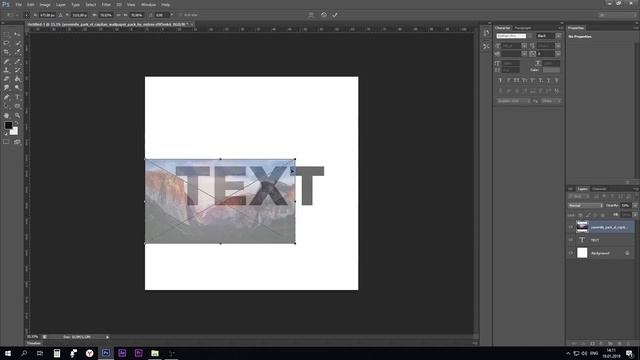The image size is (640, 360).
Task: Open the anti-aliasing method dropdown
Action: coord(551,101)
